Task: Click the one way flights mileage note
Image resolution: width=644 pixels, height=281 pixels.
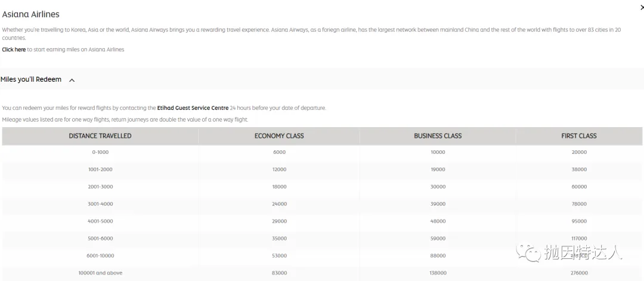Action: [125, 119]
